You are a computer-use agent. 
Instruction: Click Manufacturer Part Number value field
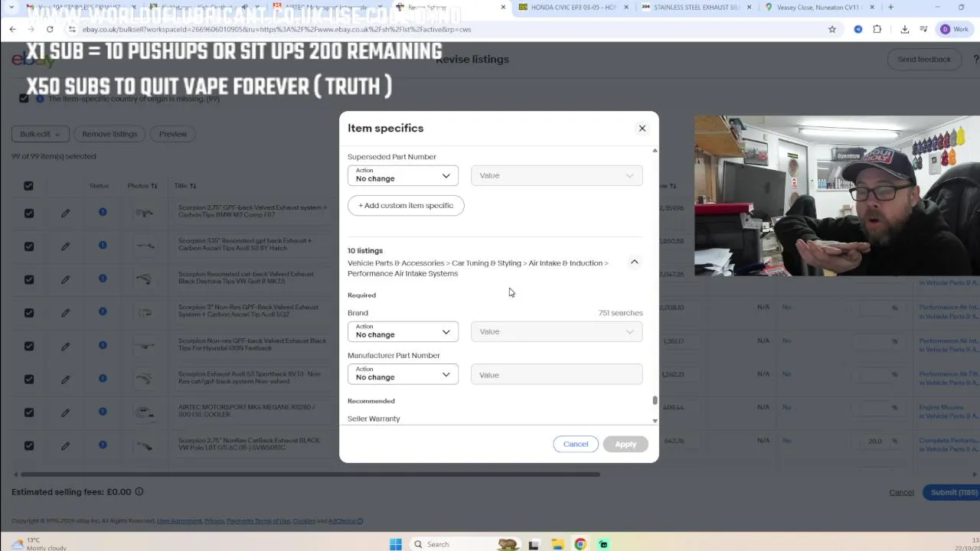557,374
